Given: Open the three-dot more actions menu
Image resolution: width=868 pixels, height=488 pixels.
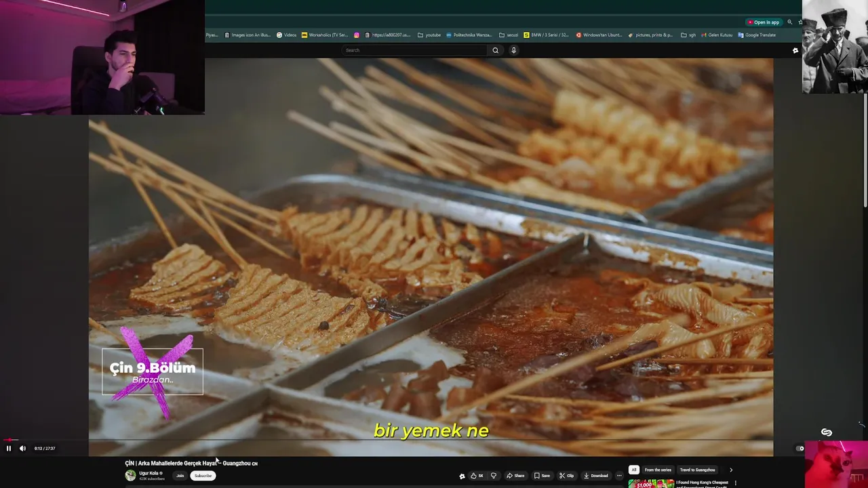Looking at the screenshot, I should (619, 476).
